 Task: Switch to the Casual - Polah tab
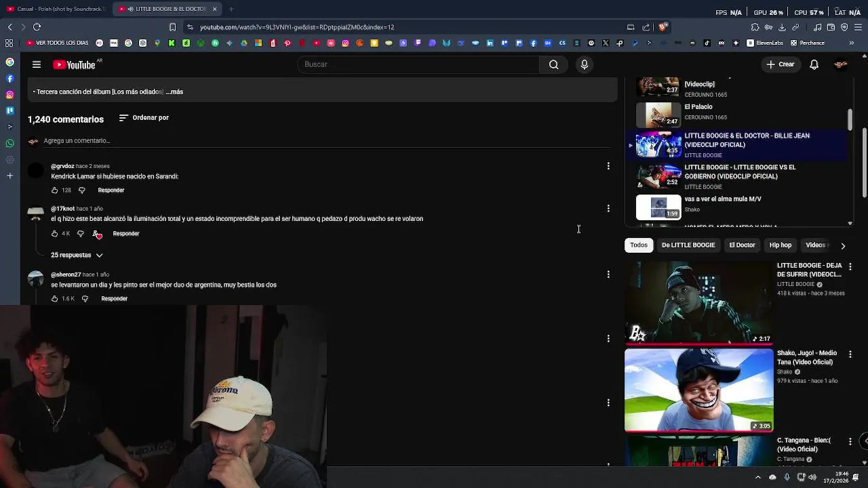57,9
